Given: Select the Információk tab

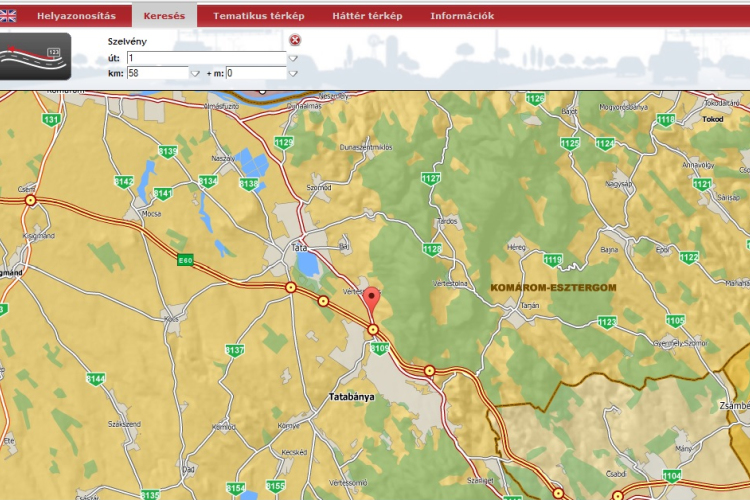Looking at the screenshot, I should pos(462,16).
